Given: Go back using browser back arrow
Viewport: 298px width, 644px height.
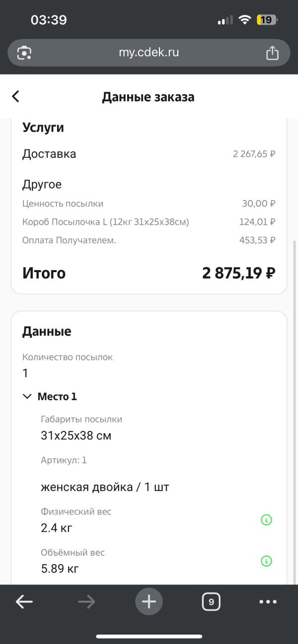Looking at the screenshot, I should point(24,602).
